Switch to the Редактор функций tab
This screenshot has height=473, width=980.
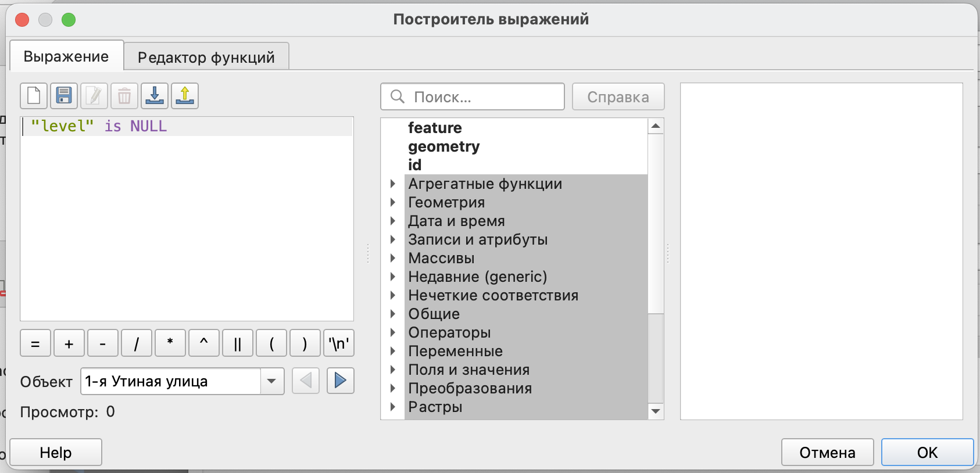pos(206,57)
